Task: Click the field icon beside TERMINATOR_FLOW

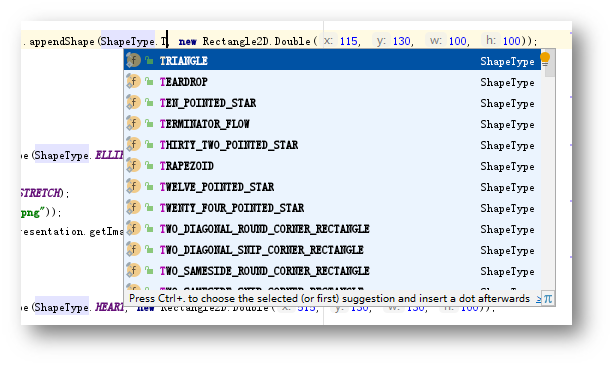Action: pos(133,124)
